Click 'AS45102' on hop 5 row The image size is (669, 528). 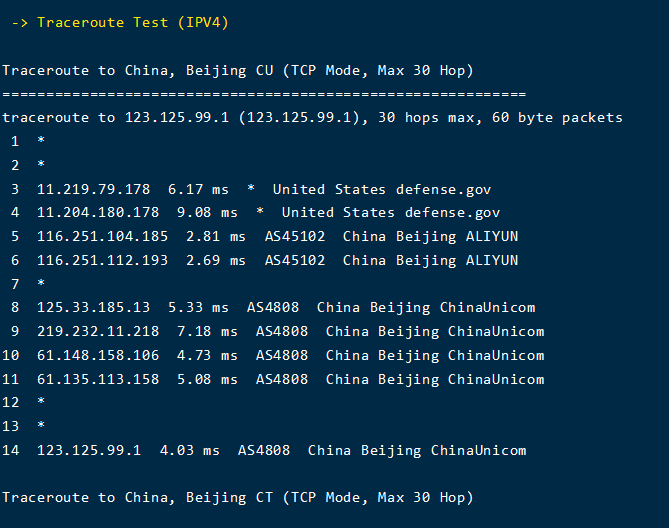click(295, 236)
